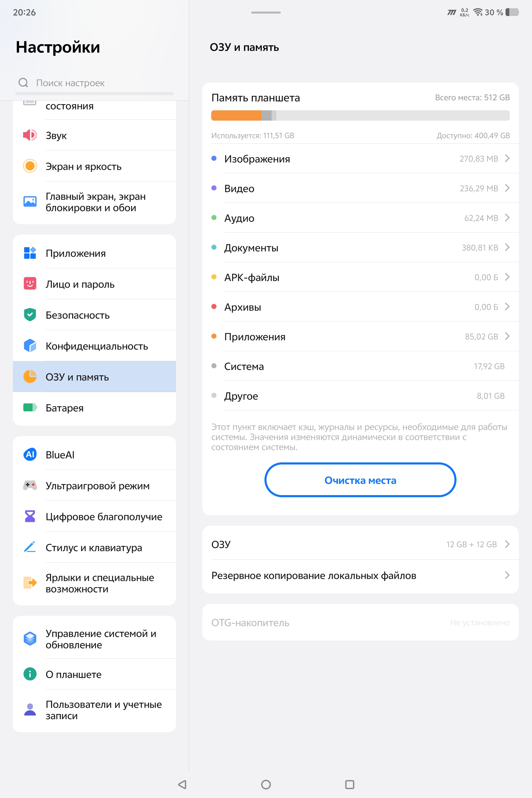Image resolution: width=532 pixels, height=798 pixels.
Task: Select the Stylus and keyboard pen icon
Action: (x=30, y=547)
